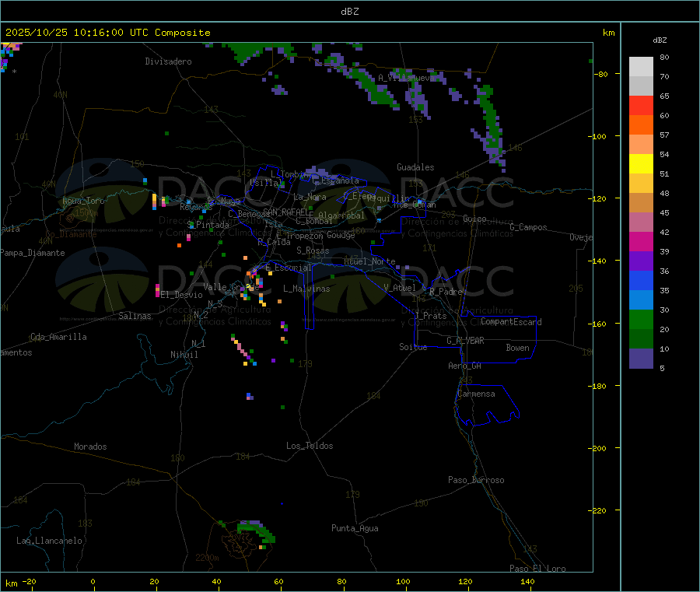This screenshot has height=592, width=700.
Task: Select the 'Paso_El_Loro' label
Action: coord(538,569)
